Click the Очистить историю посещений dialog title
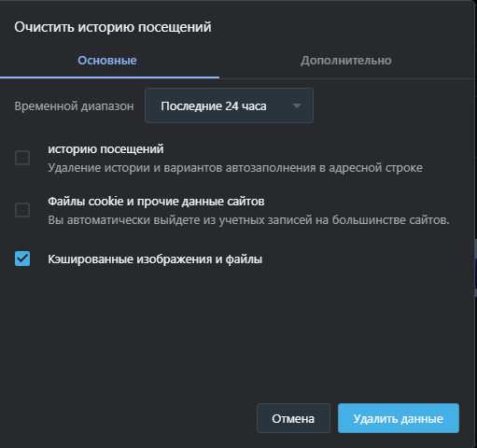477x448 pixels. pyautogui.click(x=113, y=27)
